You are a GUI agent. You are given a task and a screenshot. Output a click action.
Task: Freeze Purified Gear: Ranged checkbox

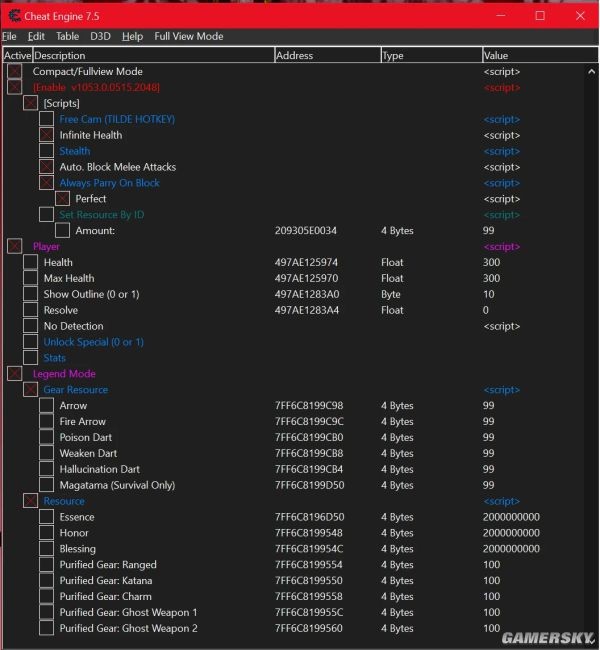[46, 565]
